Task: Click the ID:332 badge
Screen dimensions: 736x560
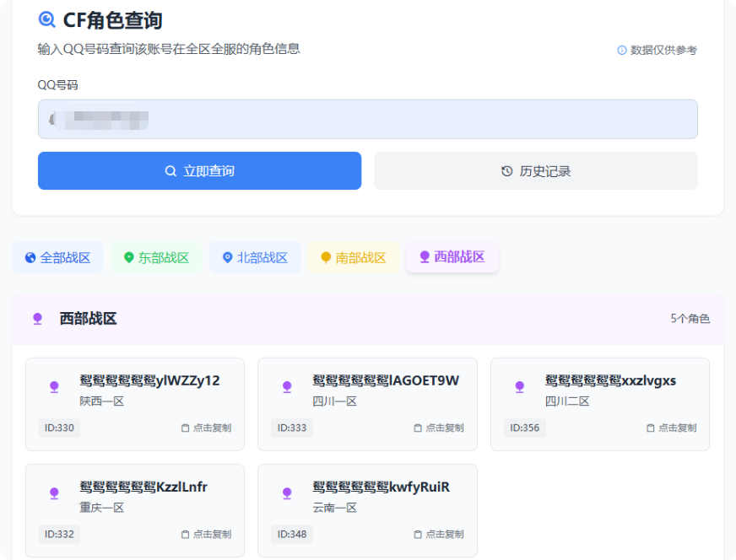Action: [59, 534]
